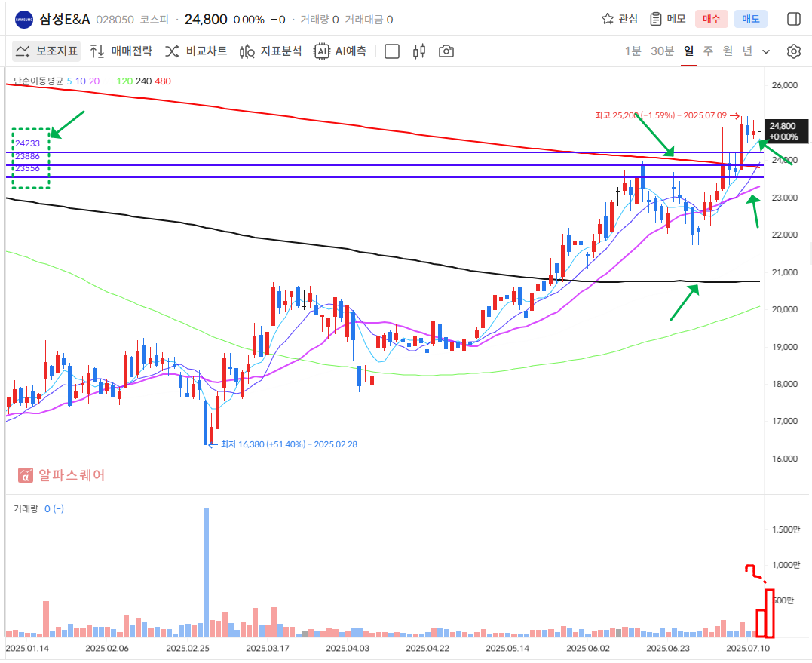This screenshot has height=663, width=812.
Task: Click the 120-day moving average label
Action: coord(124,81)
